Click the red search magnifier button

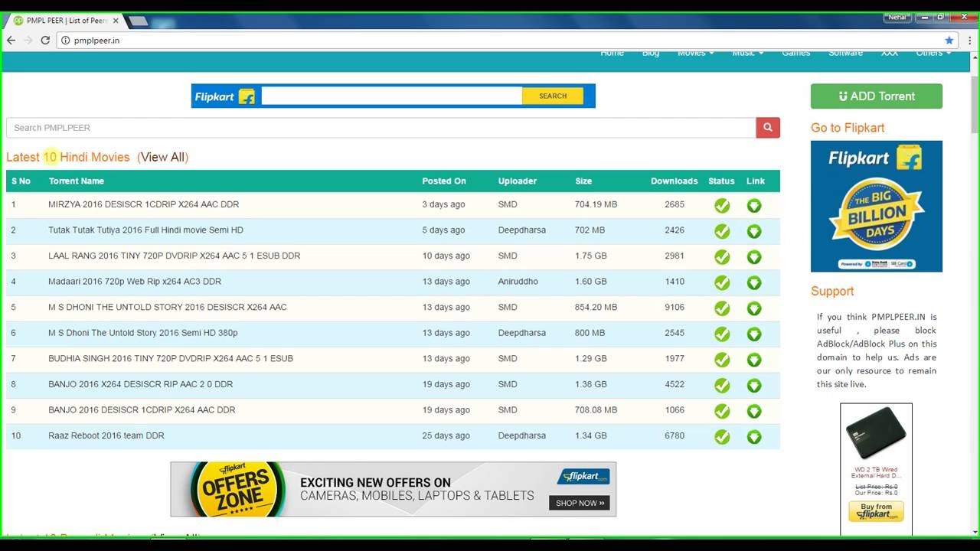tap(768, 128)
